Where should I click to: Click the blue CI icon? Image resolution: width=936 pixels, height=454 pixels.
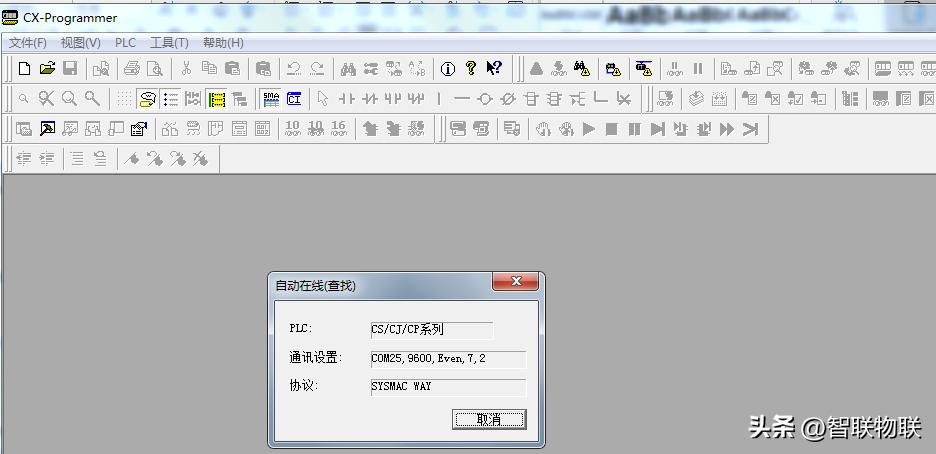(x=294, y=98)
